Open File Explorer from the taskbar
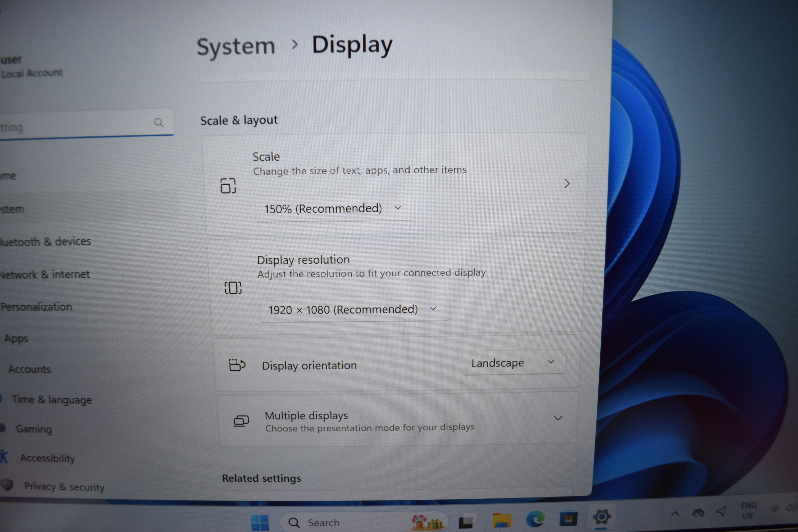The image size is (798, 532). [502, 520]
